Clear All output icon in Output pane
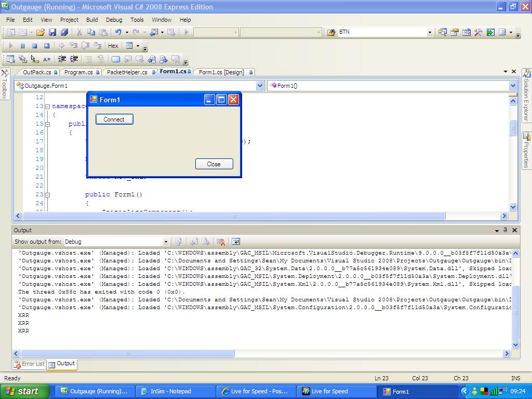This screenshot has width=532, height=399. 220,242
